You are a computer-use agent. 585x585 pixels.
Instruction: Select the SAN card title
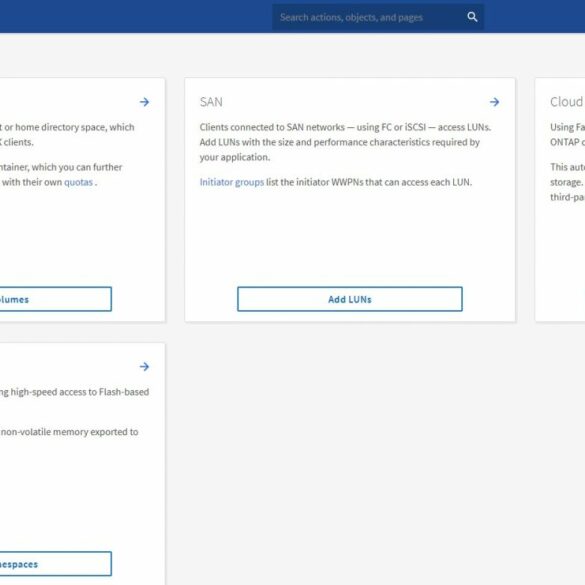pos(211,102)
